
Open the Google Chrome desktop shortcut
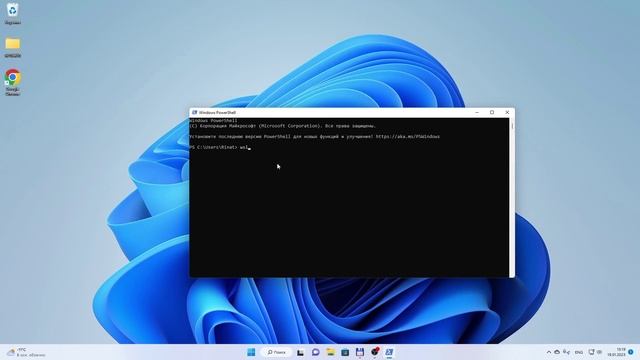(x=13, y=82)
